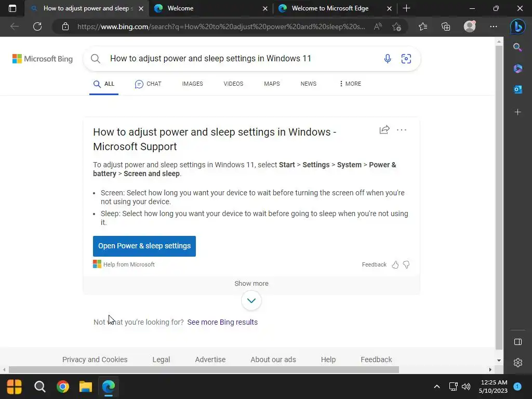The image size is (532, 399).
Task: Give thumbs up feedback
Action: [395, 264]
